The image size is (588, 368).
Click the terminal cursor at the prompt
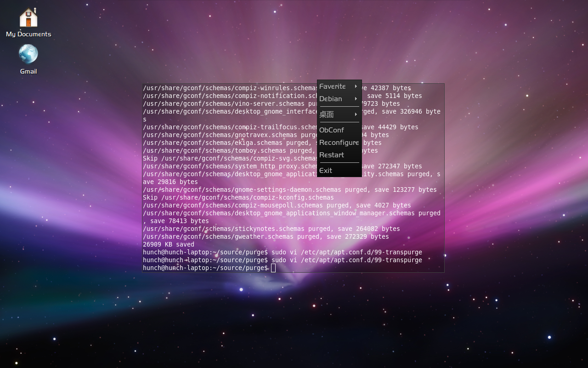tap(273, 268)
